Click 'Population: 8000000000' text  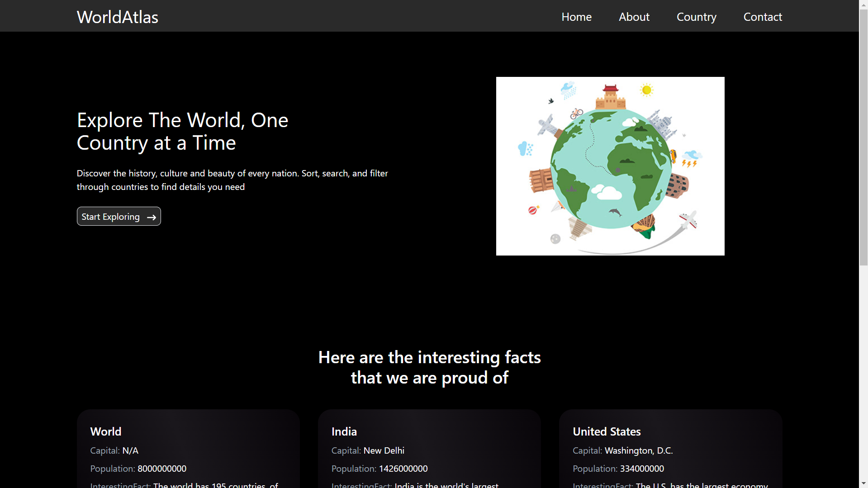pos(138,469)
